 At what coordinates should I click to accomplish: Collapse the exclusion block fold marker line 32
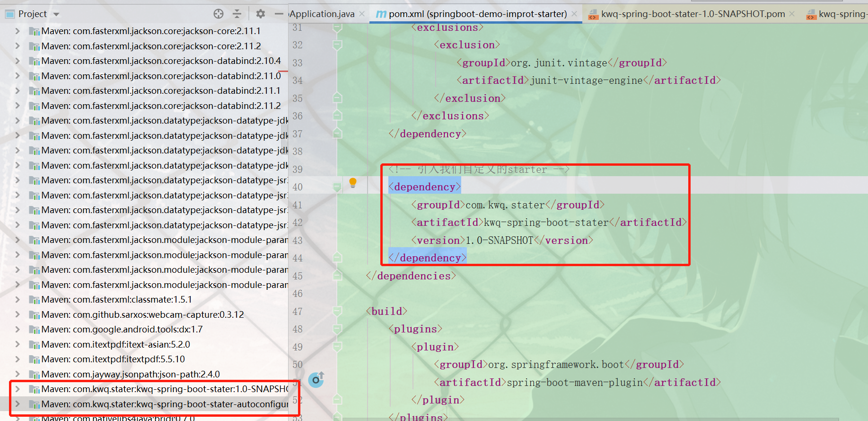pos(337,45)
